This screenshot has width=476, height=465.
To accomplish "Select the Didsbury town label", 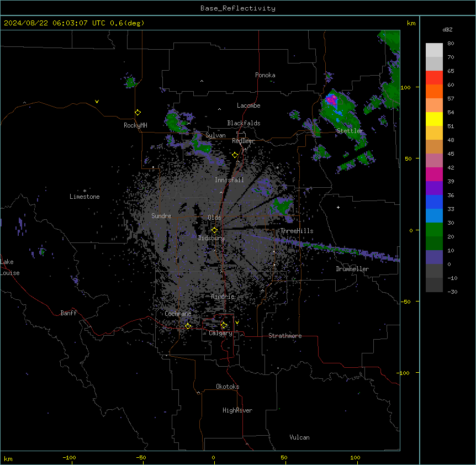I will pos(211,238).
